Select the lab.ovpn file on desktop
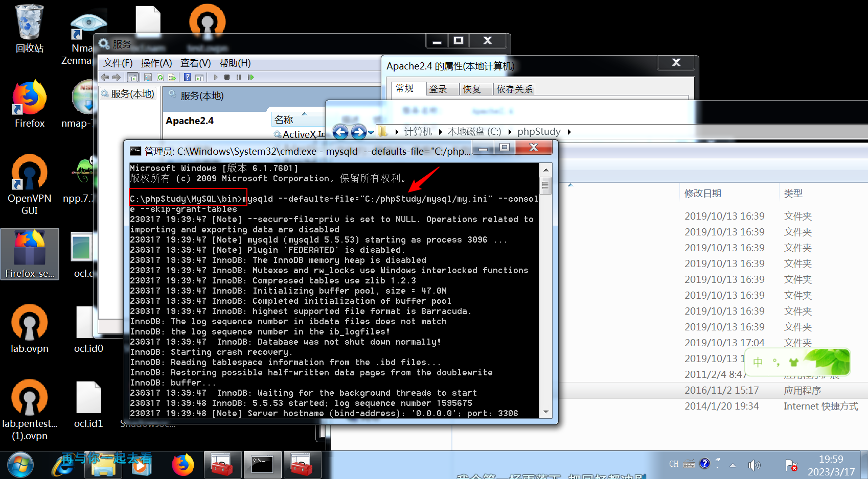The image size is (868, 479). point(29,329)
